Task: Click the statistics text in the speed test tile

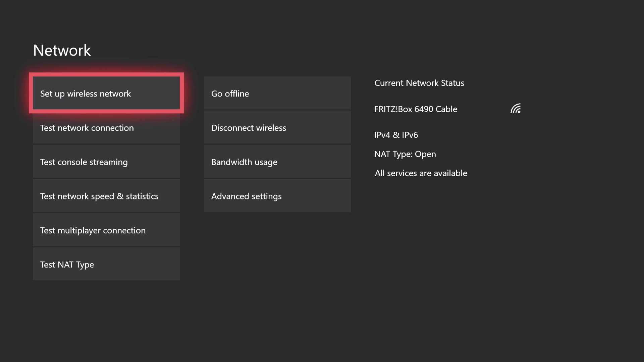Action: pos(142,196)
